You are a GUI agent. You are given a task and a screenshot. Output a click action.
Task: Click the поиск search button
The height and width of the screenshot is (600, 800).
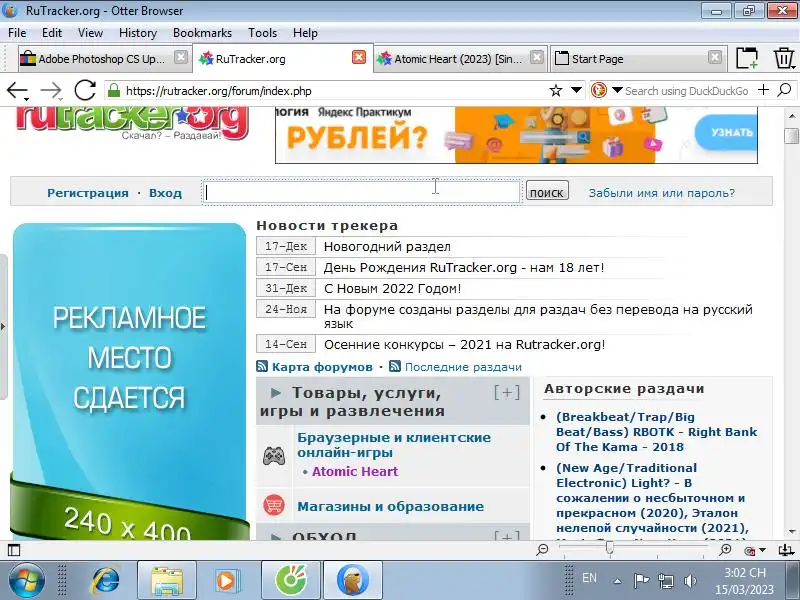[x=547, y=191]
